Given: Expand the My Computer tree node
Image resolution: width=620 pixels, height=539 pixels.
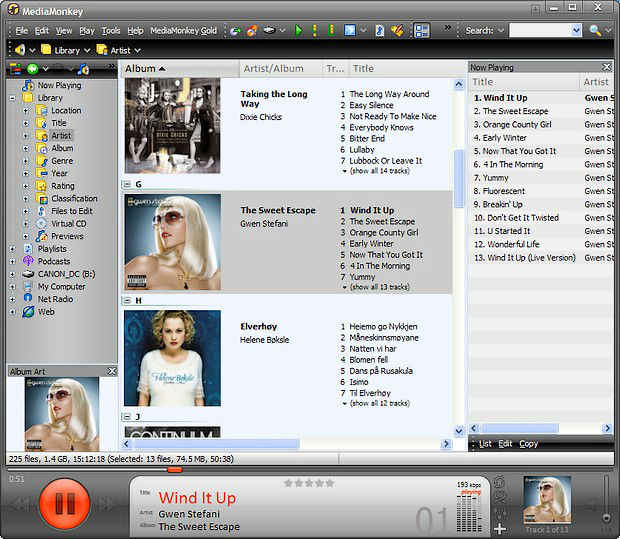Looking at the screenshot, I should tap(12, 287).
